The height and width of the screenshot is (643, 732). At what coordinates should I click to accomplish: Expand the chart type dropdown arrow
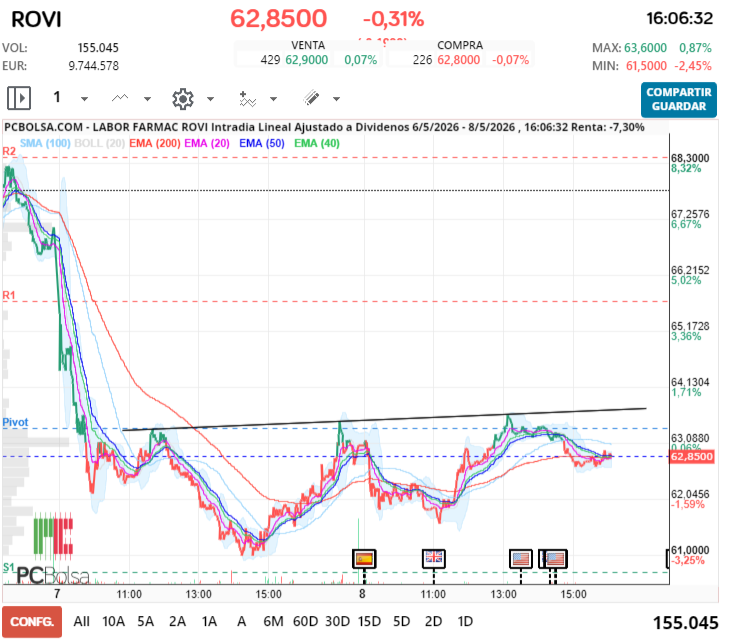(148, 99)
